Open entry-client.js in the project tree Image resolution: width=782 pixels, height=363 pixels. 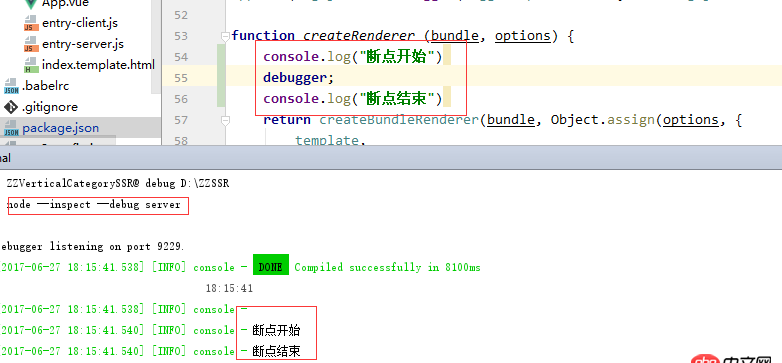(80, 23)
